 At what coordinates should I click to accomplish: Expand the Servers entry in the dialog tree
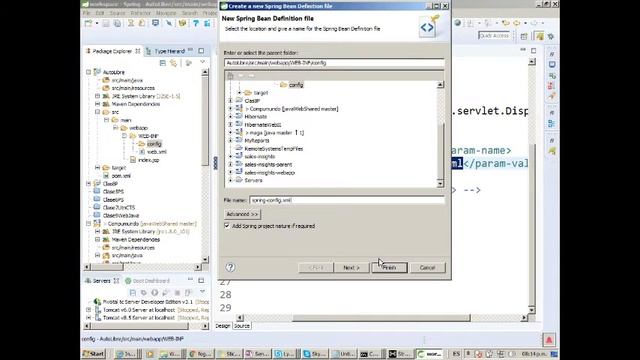tap(231, 180)
